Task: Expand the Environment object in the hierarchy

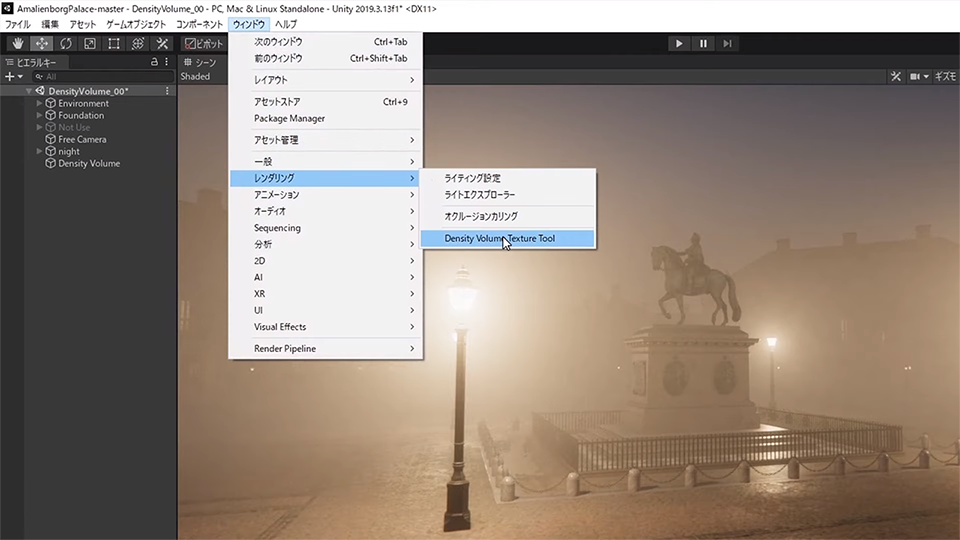Action: click(40, 103)
